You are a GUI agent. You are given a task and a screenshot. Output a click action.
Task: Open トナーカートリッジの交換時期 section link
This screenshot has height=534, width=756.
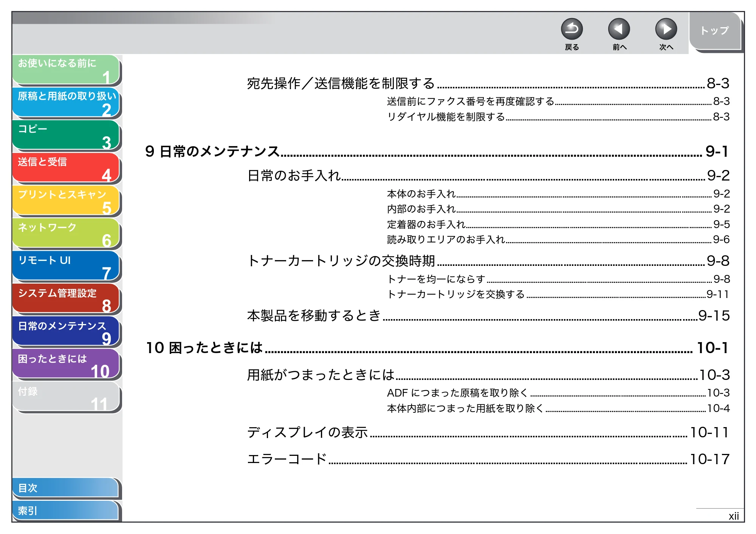(x=488, y=261)
